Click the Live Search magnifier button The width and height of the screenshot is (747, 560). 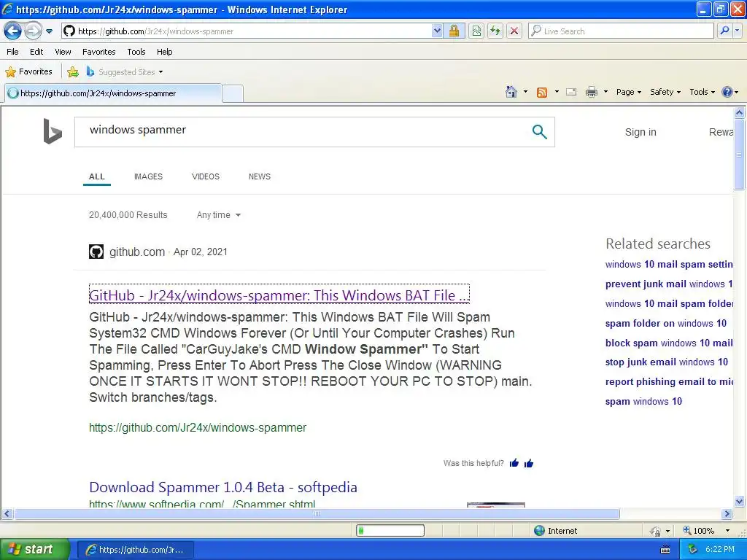point(724,31)
